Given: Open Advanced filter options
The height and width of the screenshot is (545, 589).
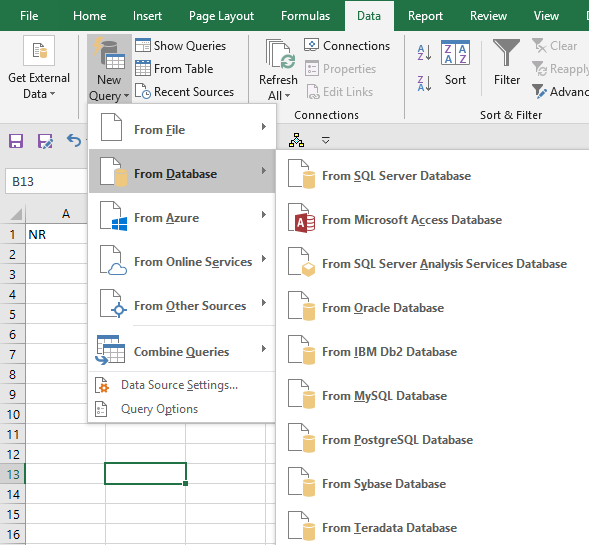Looking at the screenshot, I should click(560, 92).
